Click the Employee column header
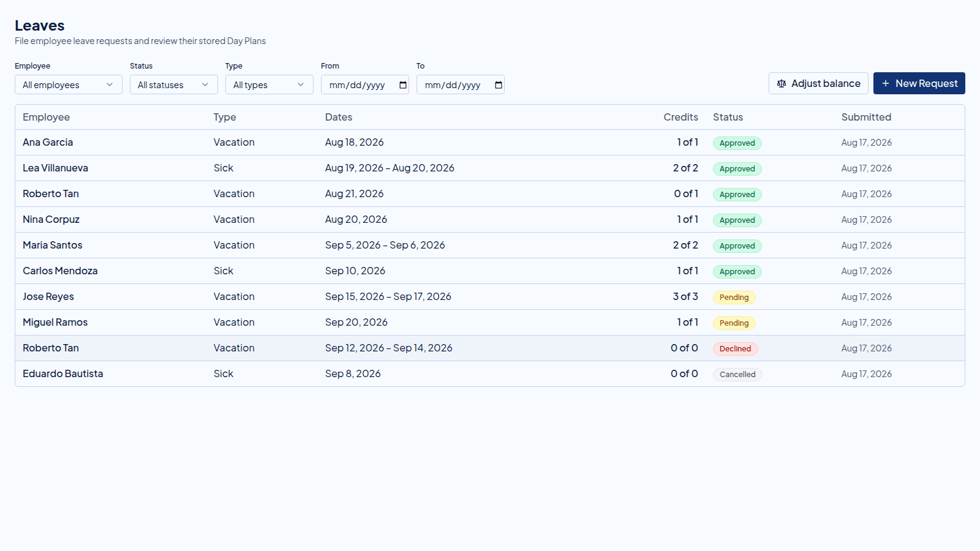 point(46,117)
